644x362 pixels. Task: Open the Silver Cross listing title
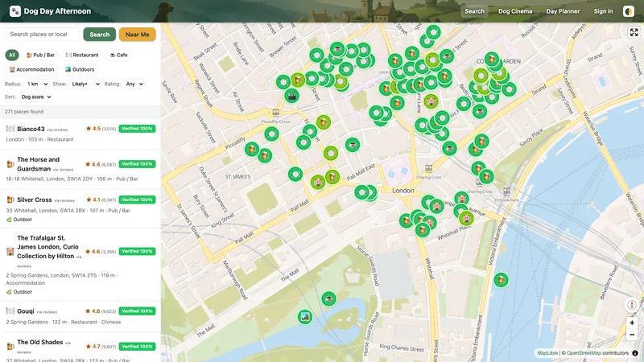35,200
